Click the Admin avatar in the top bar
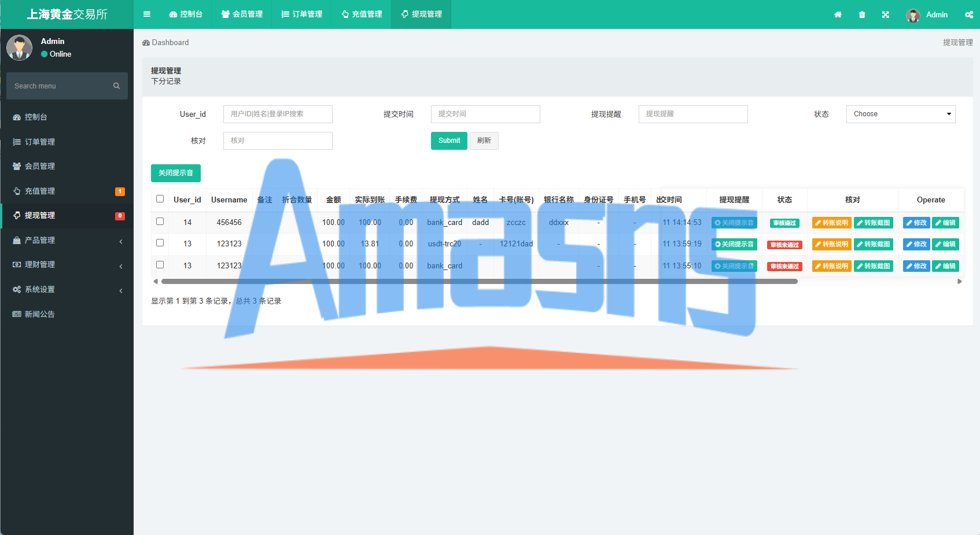This screenshot has height=535, width=980. pos(913,15)
